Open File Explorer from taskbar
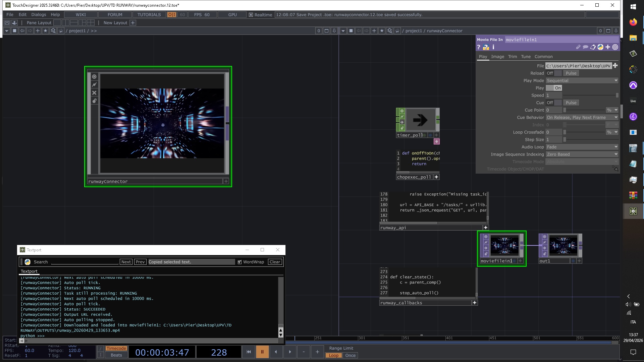The width and height of the screenshot is (644, 362). tap(633, 38)
